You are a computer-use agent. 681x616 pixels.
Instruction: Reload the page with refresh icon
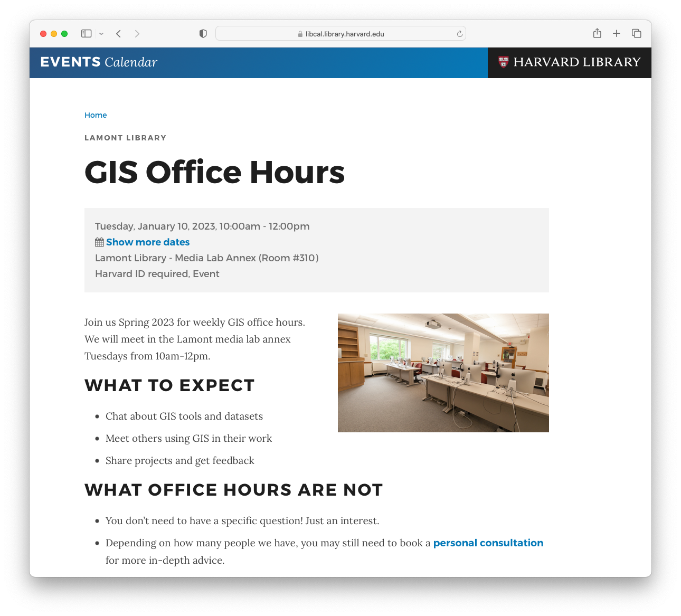(459, 34)
